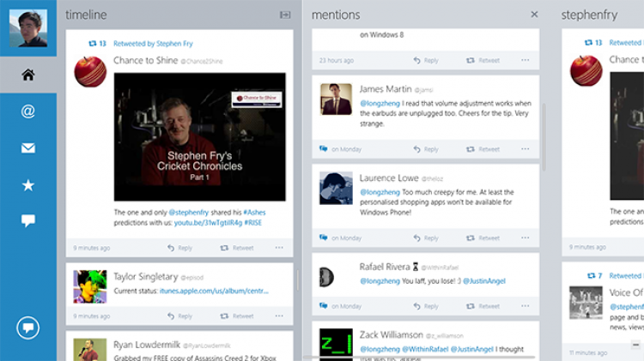Open the favorites star sidebar icon
Viewport: 644px width, 361px height.
tap(28, 185)
